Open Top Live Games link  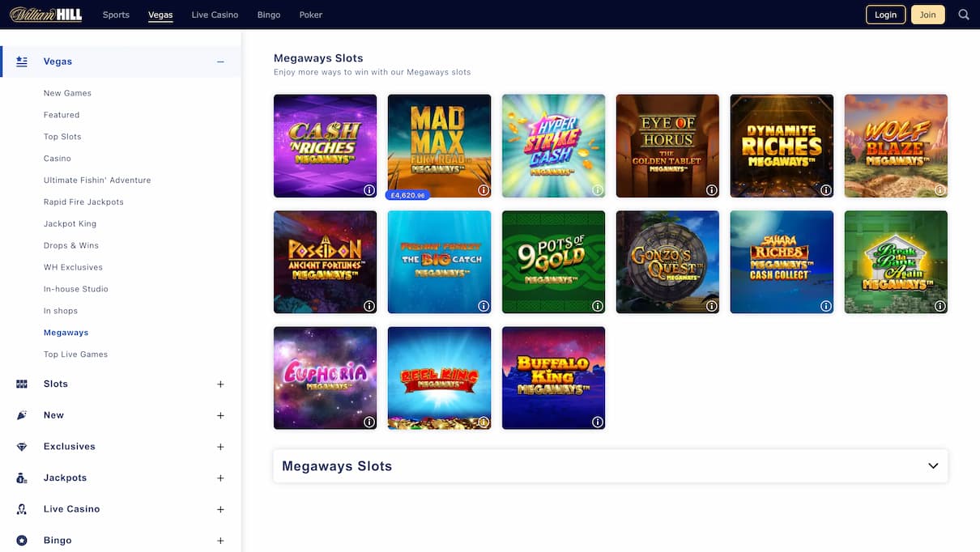tap(75, 355)
